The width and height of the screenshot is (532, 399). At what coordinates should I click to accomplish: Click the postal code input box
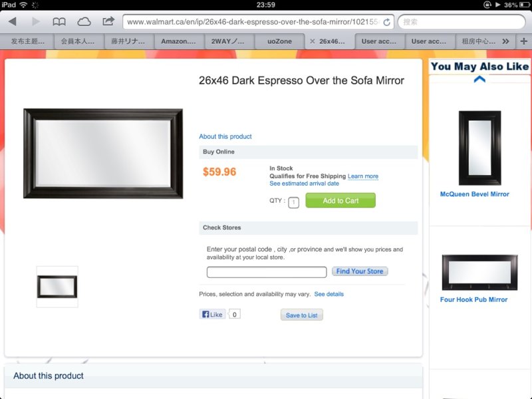(267, 272)
